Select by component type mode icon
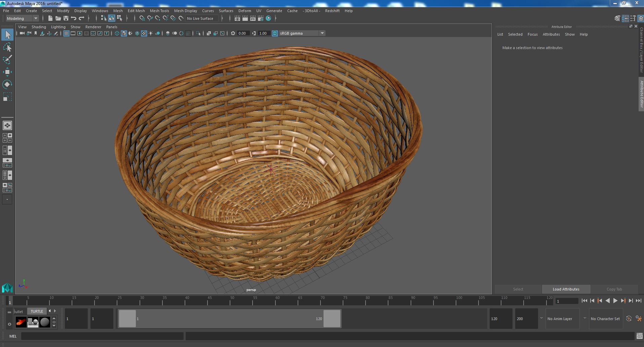Viewport: 644px width, 347px height. click(x=119, y=18)
